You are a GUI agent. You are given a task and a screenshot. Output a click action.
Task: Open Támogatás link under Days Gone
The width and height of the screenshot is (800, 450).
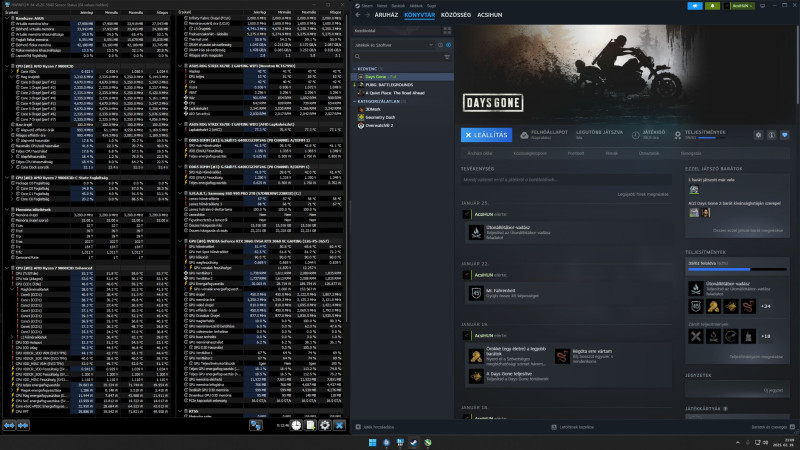click(691, 153)
